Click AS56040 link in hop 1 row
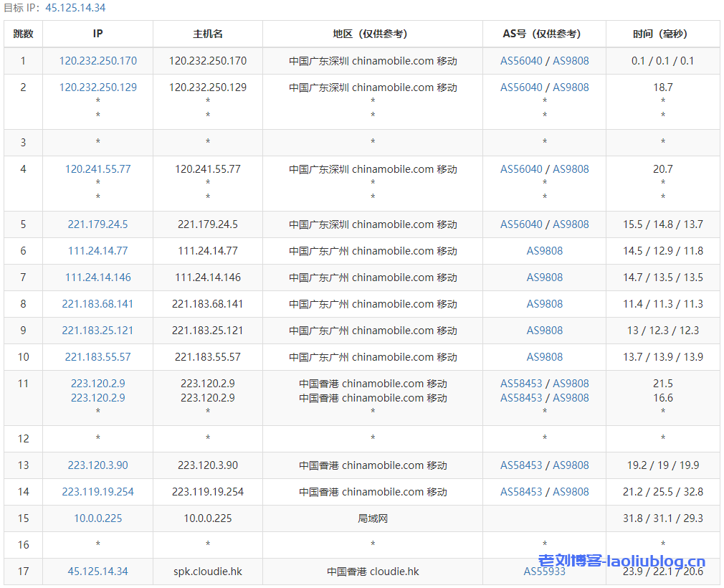 [521, 61]
